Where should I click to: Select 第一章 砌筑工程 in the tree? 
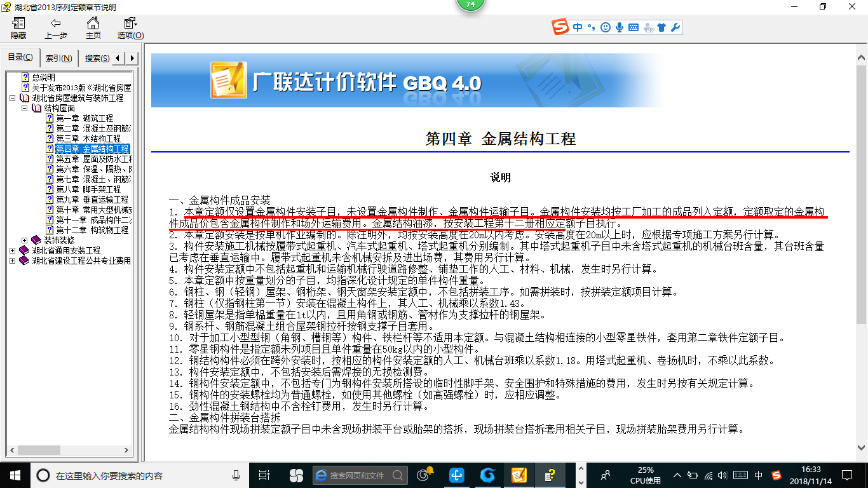point(85,118)
